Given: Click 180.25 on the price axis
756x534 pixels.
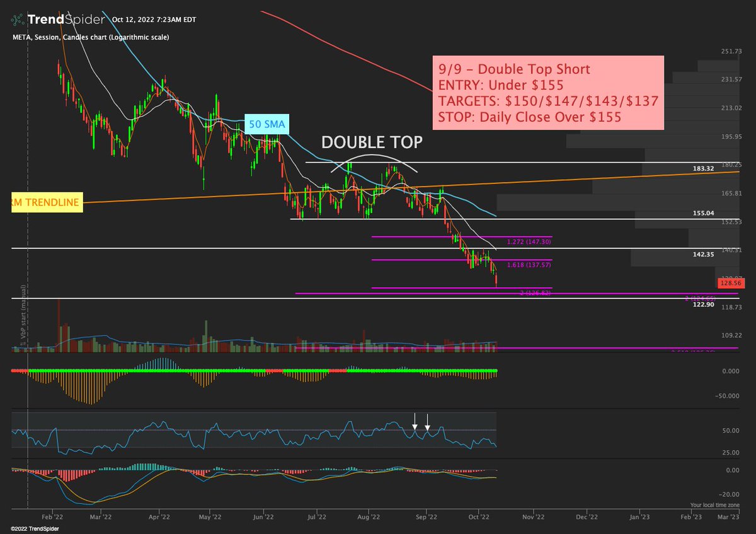Looking at the screenshot, I should coord(731,165).
